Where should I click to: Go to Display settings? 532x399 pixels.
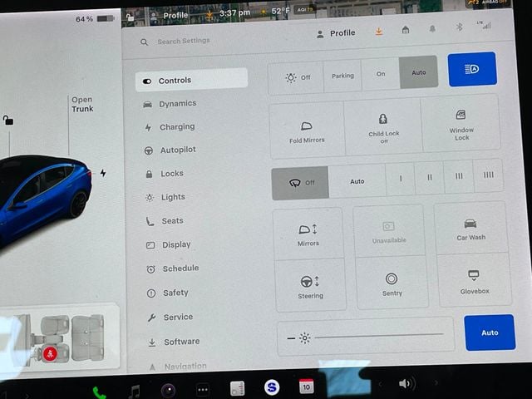point(169,244)
